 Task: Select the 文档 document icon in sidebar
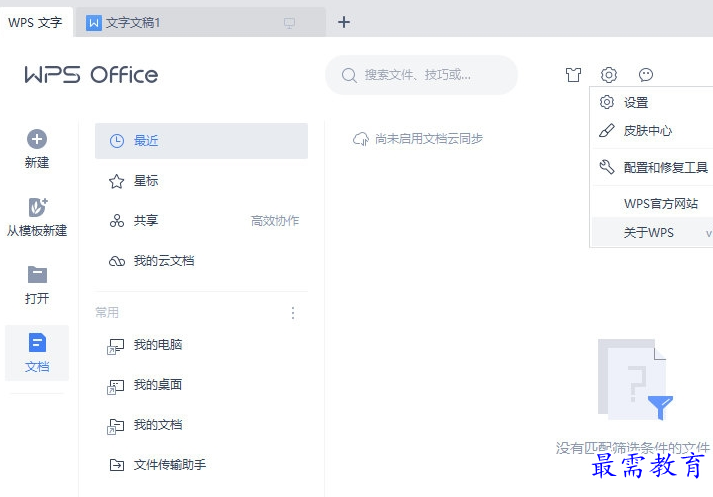point(37,343)
